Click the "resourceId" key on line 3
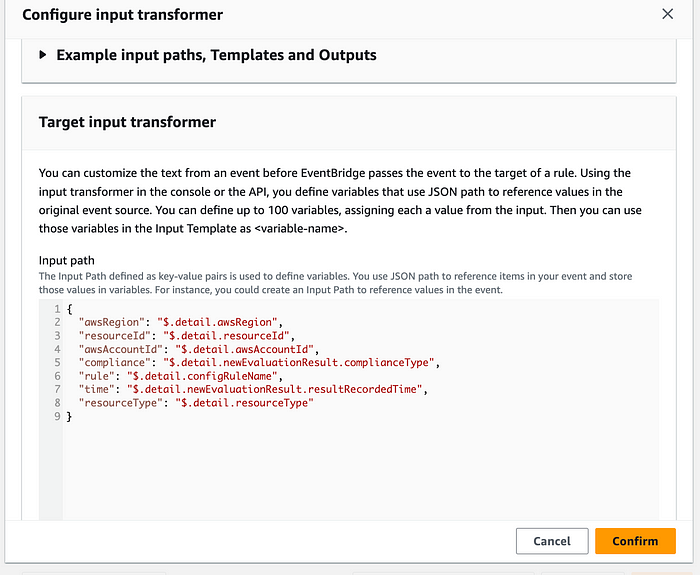This screenshot has height=575, width=700. click(x=115, y=336)
